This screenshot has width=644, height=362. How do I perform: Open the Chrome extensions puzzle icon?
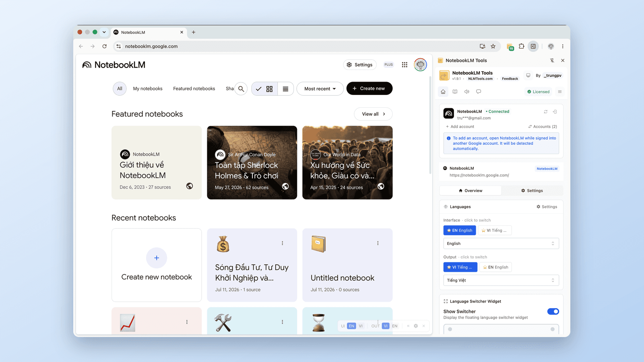pos(522,46)
